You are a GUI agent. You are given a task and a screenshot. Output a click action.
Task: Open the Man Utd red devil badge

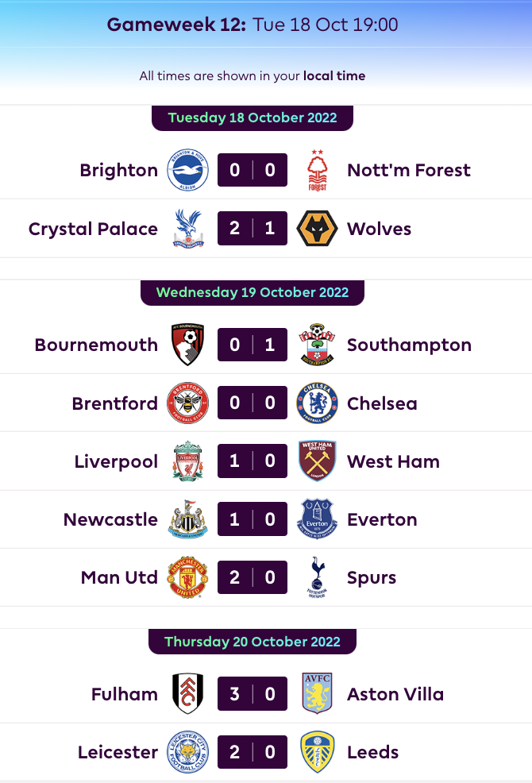(187, 577)
